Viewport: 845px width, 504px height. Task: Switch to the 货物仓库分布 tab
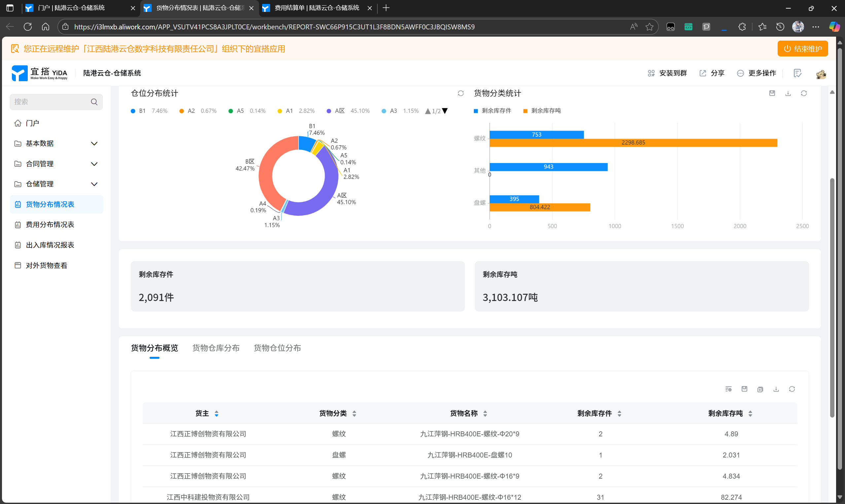[216, 348]
